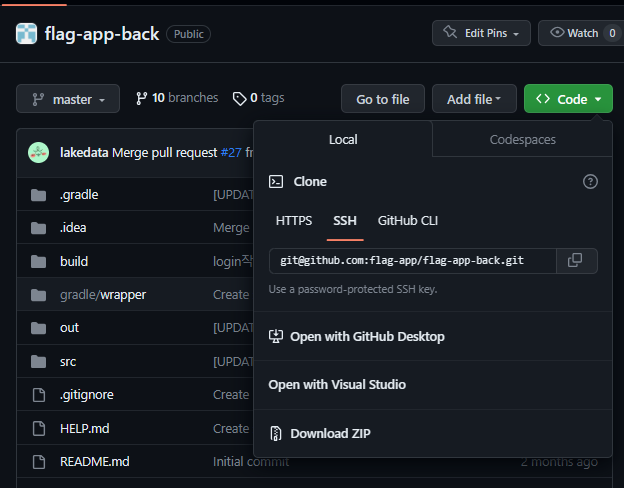The width and height of the screenshot is (624, 488).
Task: Click the Watch count 0 badge
Action: [x=612, y=33]
